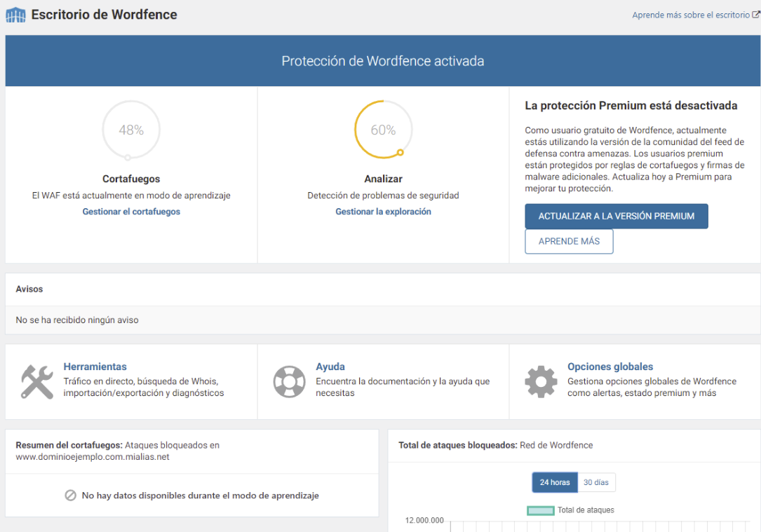This screenshot has width=761, height=532.
Task: Click the 48% Cortafuegos progress circle
Action: 131,130
